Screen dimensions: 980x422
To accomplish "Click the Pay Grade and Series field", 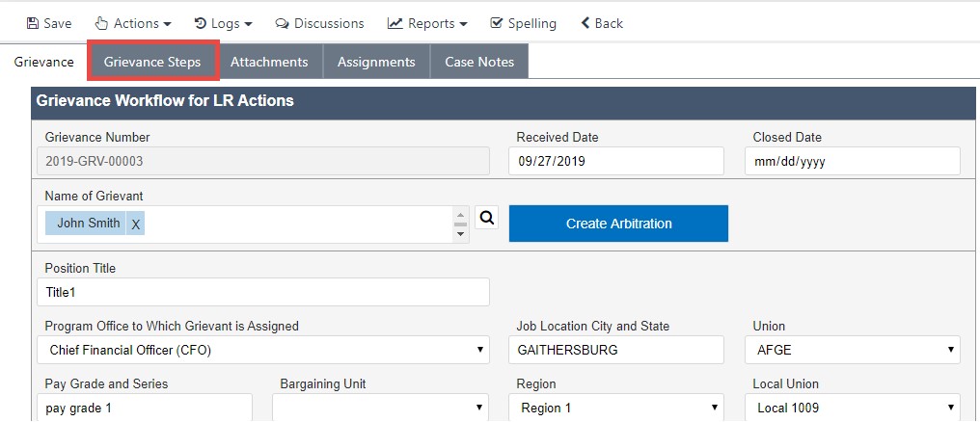I will click(145, 407).
